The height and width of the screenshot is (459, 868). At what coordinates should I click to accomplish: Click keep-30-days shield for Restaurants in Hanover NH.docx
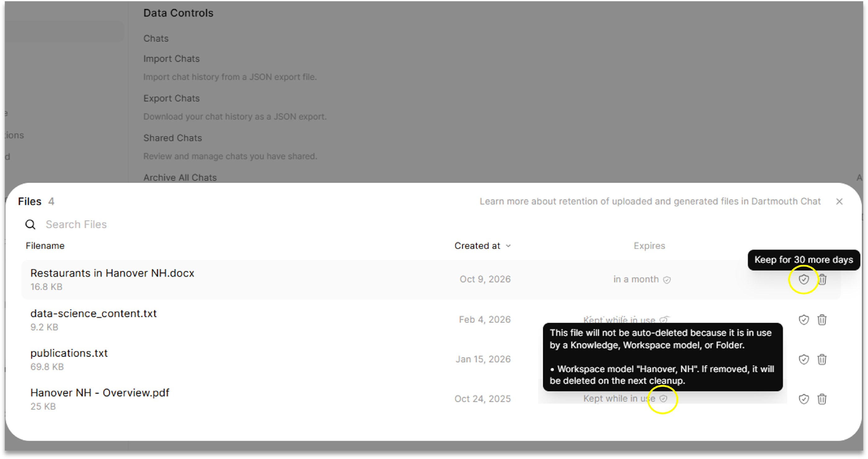tap(804, 279)
